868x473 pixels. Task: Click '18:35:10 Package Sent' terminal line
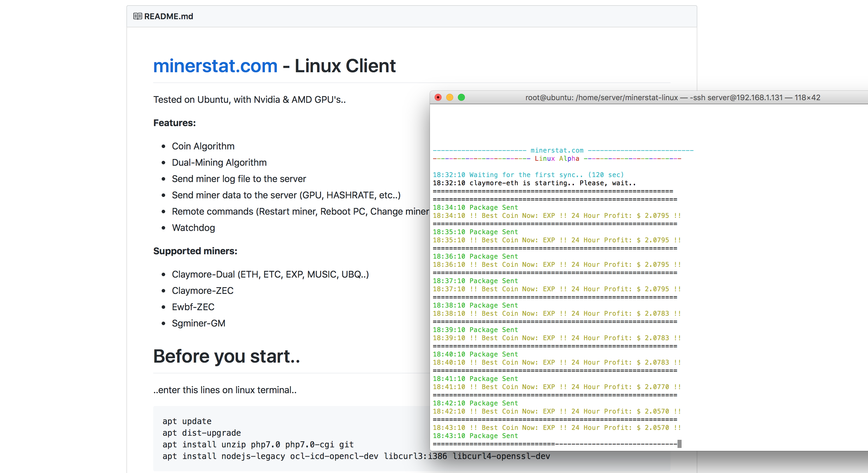coord(475,232)
